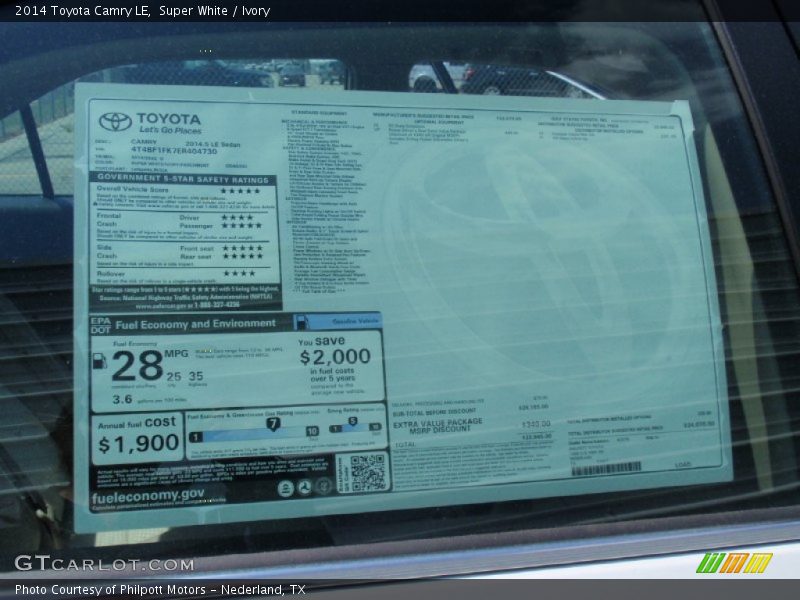Click the Rollover star rating

pyautogui.click(x=239, y=273)
